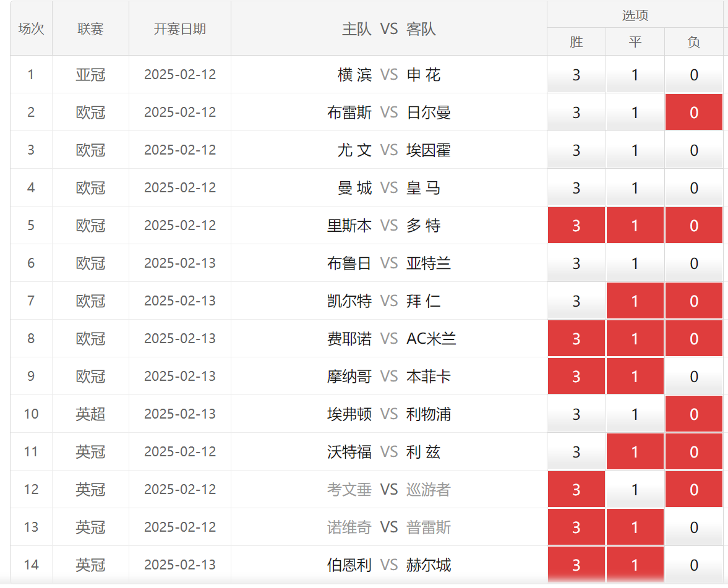The width and height of the screenshot is (728, 588).
Task: Unselect 胜 (3) for 里斯本 VS 多特
Action: tap(576, 226)
